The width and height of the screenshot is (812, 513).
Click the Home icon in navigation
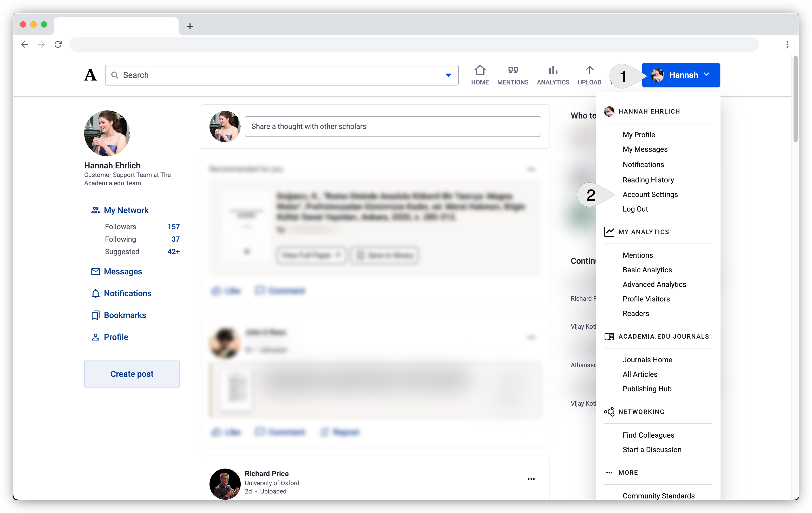click(480, 71)
